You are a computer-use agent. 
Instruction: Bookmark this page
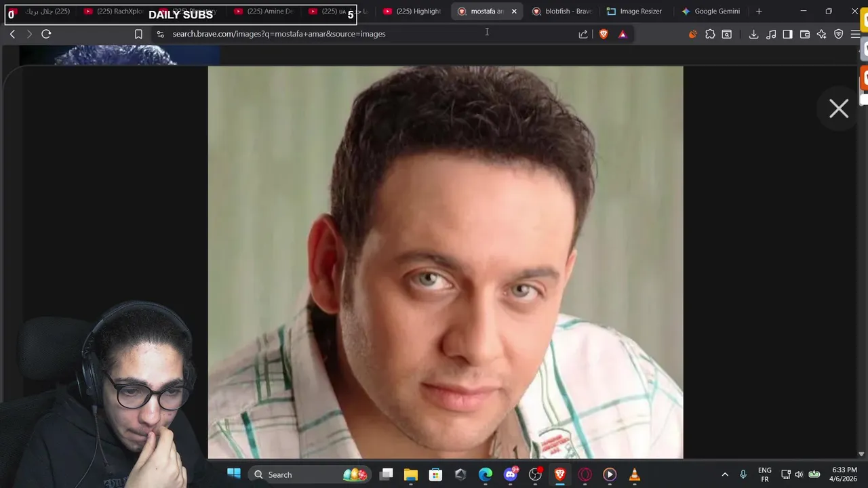pyautogui.click(x=138, y=34)
